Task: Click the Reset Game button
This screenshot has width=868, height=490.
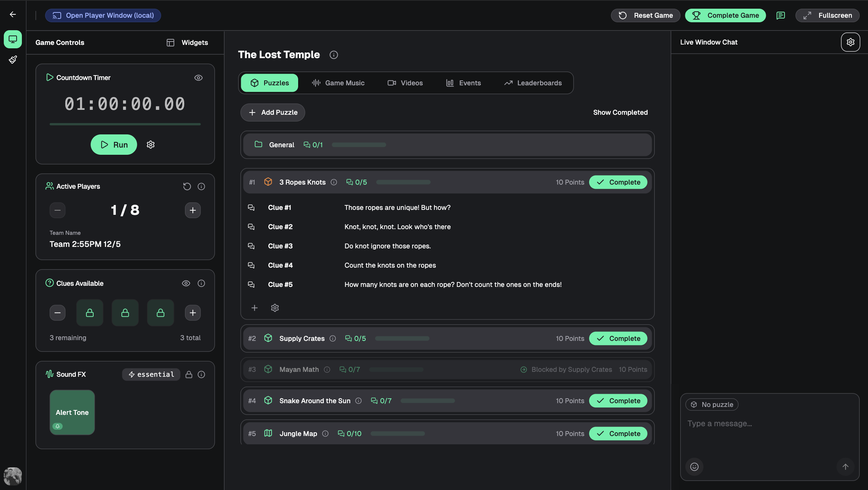Action: click(645, 15)
